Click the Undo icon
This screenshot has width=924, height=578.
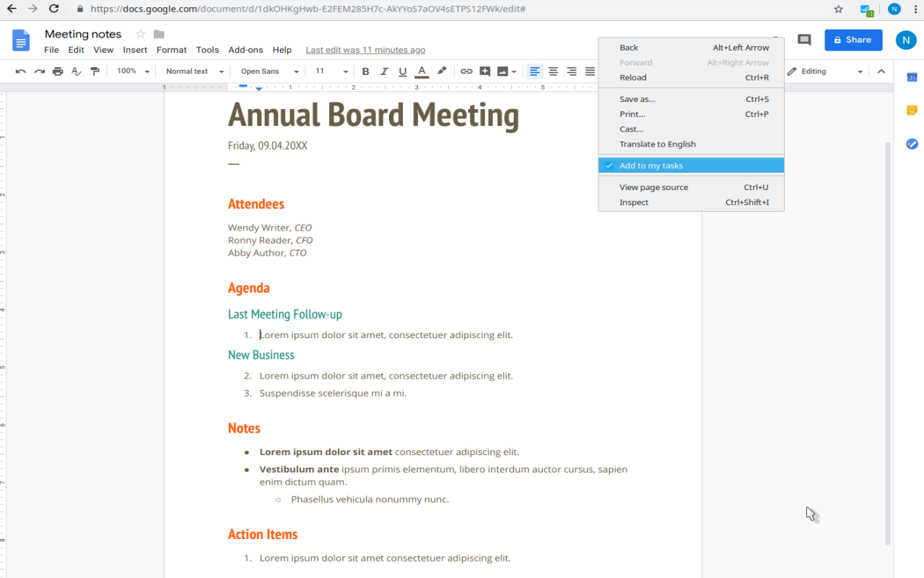click(x=22, y=71)
